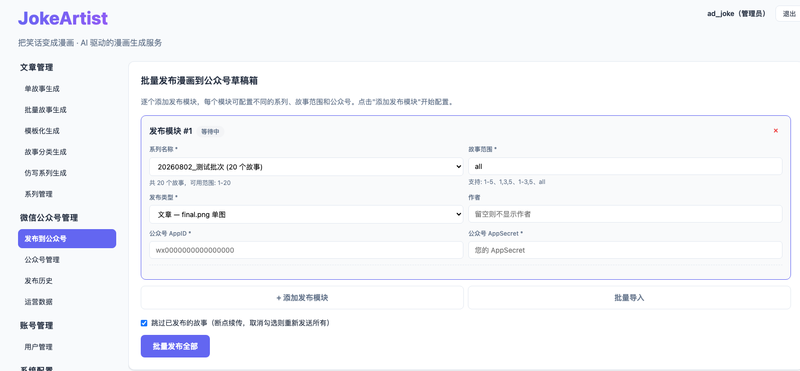800x371 pixels.
Task: Remove publish module #1 with red X
Action: [x=776, y=131]
